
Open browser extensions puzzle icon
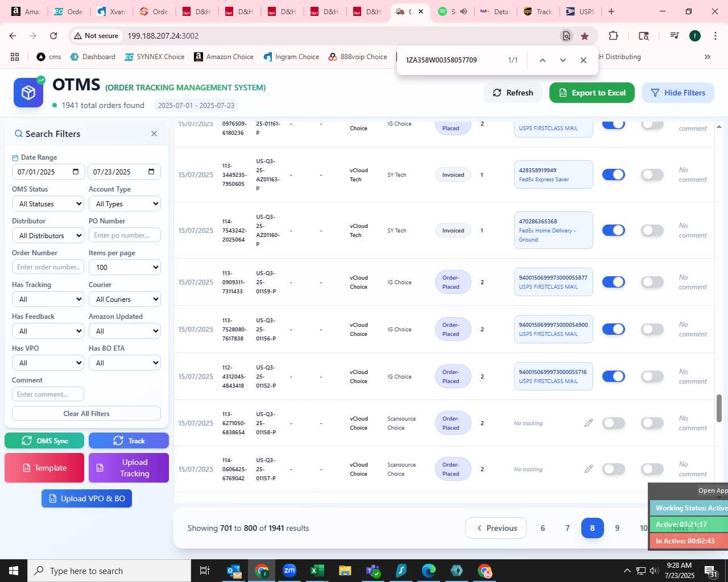click(613, 36)
